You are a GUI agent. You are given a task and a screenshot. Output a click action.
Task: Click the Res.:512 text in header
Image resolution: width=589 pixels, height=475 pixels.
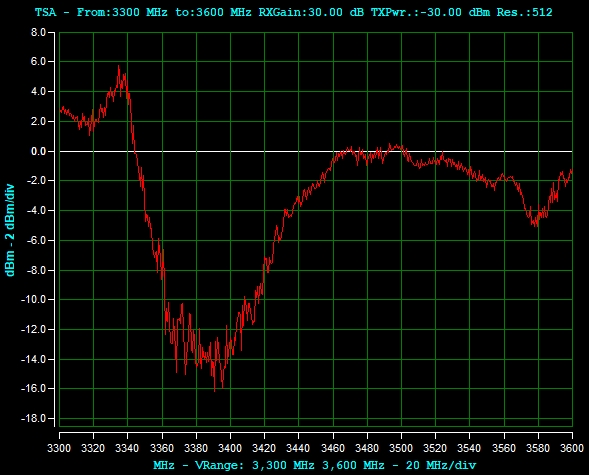(524, 12)
